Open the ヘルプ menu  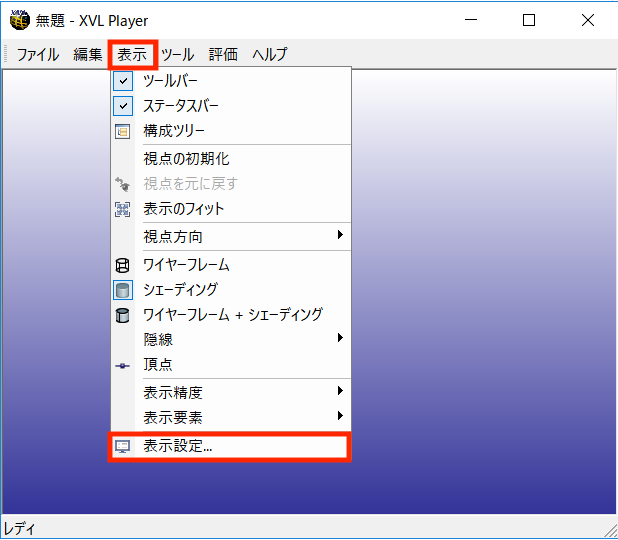pyautogui.click(x=270, y=54)
